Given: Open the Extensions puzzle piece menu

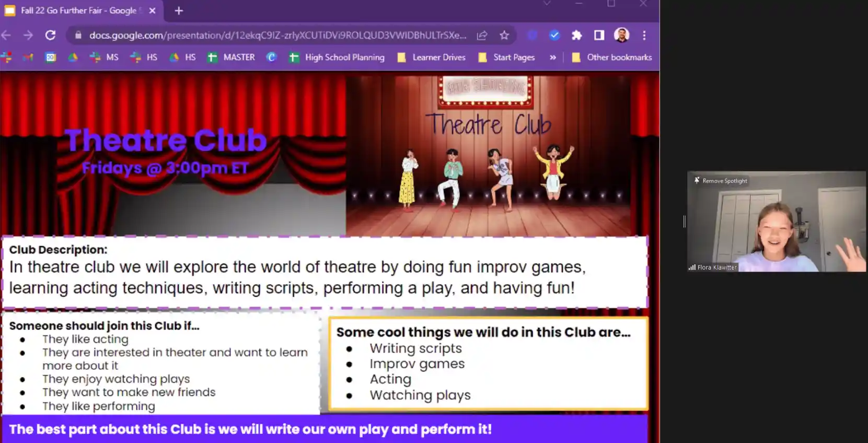Looking at the screenshot, I should coord(576,35).
